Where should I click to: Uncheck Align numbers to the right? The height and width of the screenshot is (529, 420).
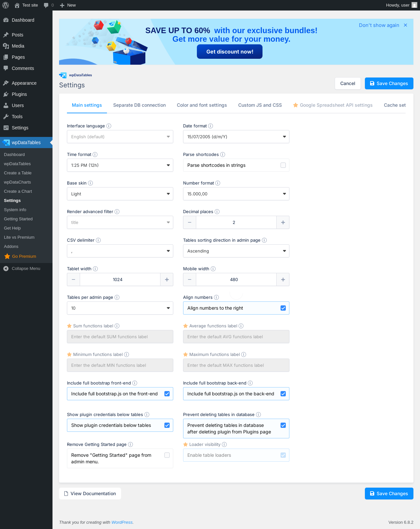[x=283, y=308]
